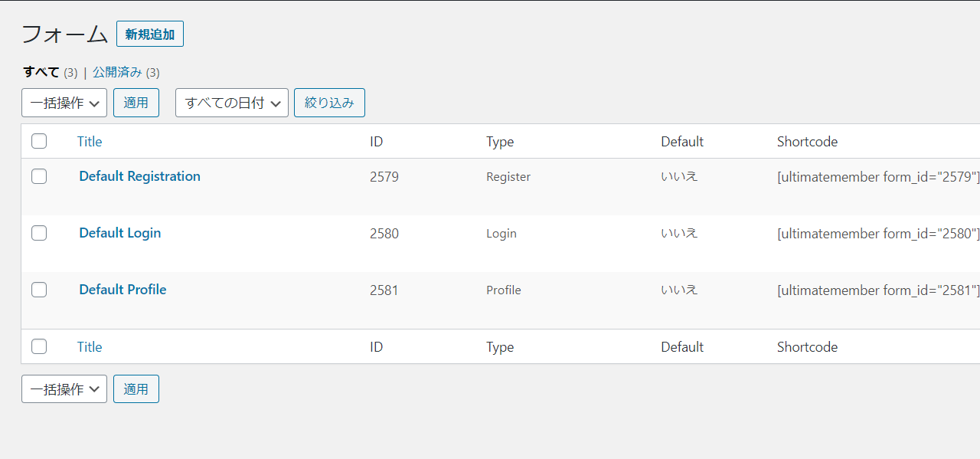
Task: Click the shortcode for form 2580
Action: click(x=878, y=234)
